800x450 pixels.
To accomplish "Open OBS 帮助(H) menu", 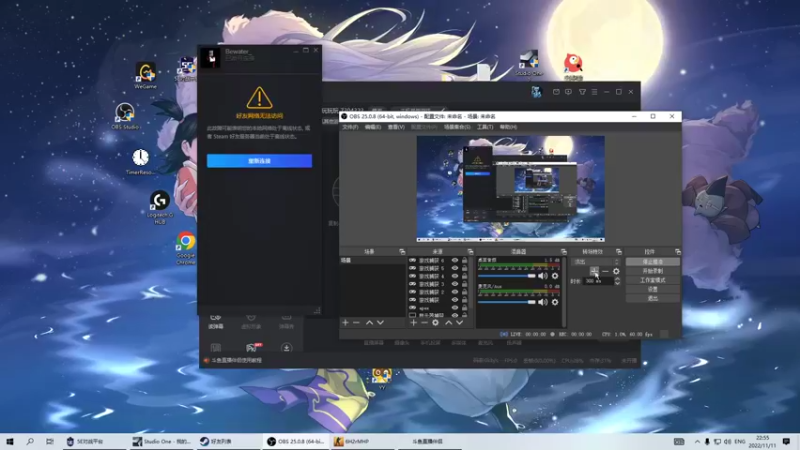I will pos(508,127).
